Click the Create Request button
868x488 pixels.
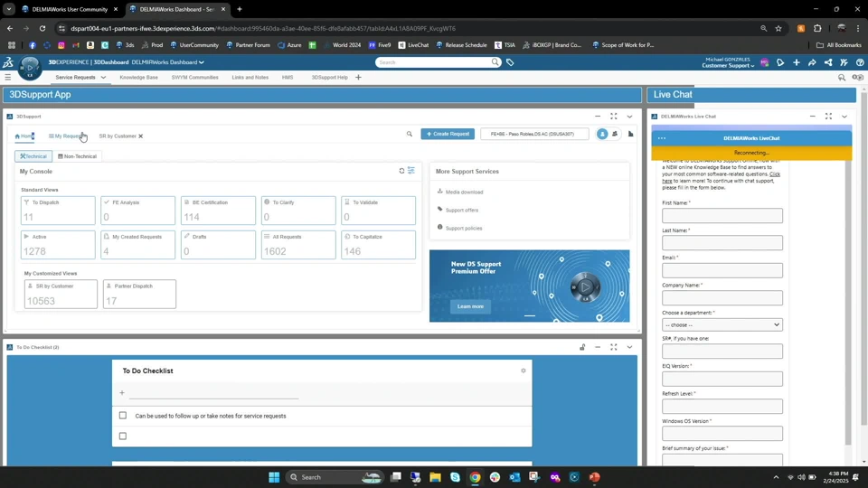pyautogui.click(x=448, y=134)
